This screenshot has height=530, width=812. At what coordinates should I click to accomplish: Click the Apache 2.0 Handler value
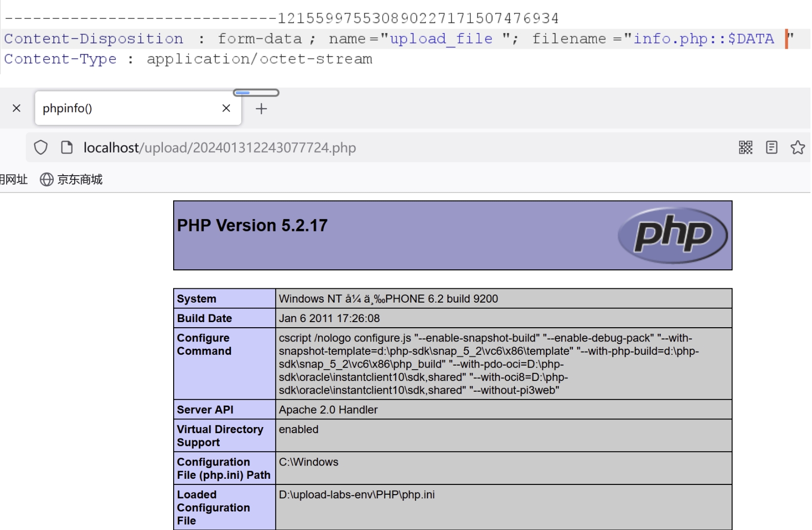tap(328, 410)
